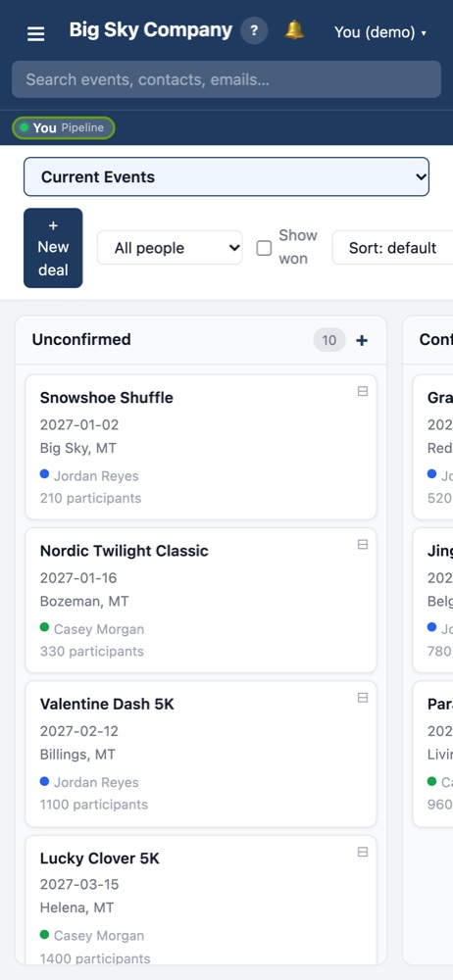
Task: Click the date 2027-01-16
Action: [78, 578]
